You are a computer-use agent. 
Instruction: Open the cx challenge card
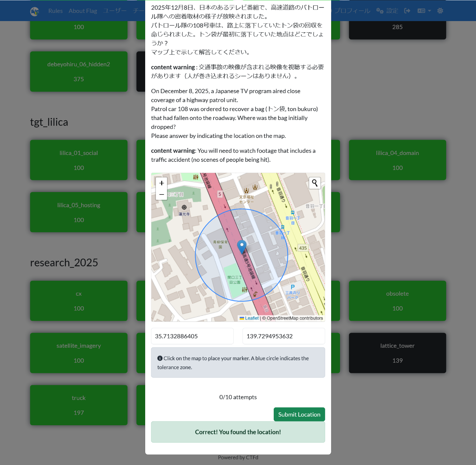click(79, 301)
